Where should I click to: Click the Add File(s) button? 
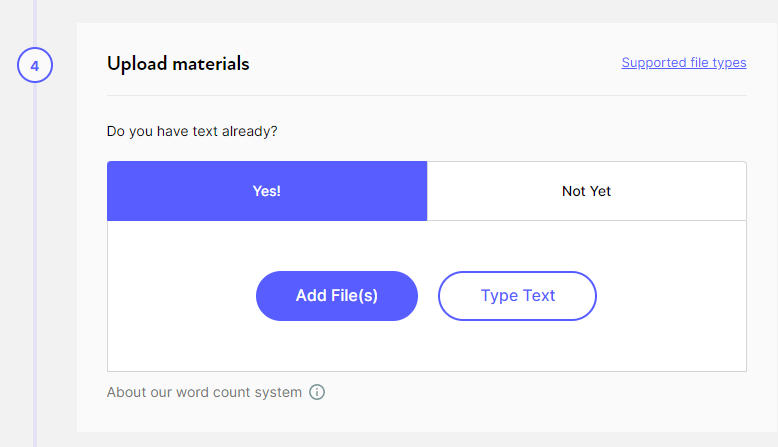point(337,296)
